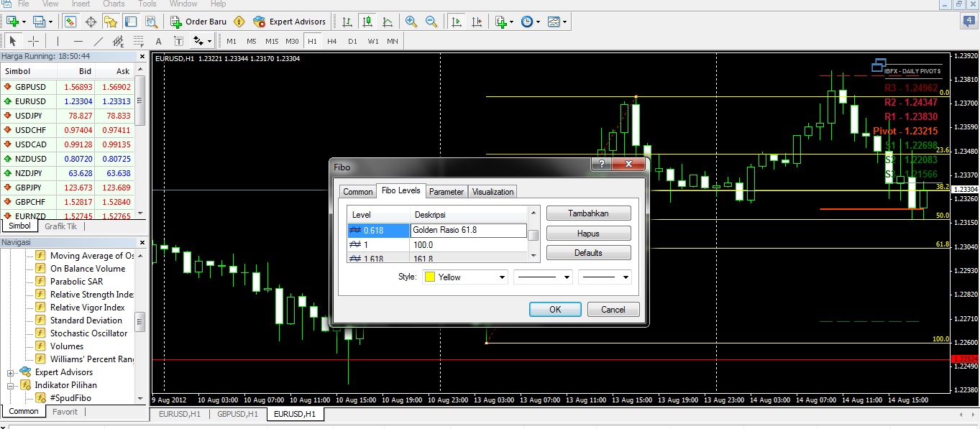
Task: Open the Charts menu
Action: [114, 4]
